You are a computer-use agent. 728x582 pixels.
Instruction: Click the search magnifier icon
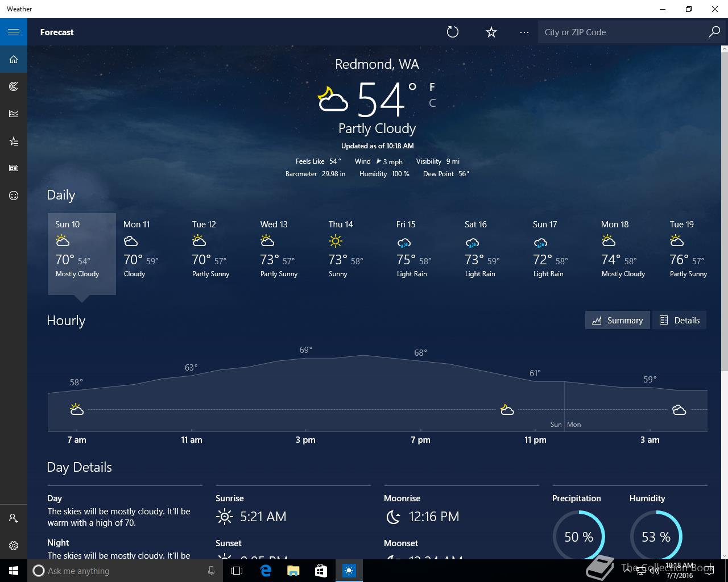714,32
